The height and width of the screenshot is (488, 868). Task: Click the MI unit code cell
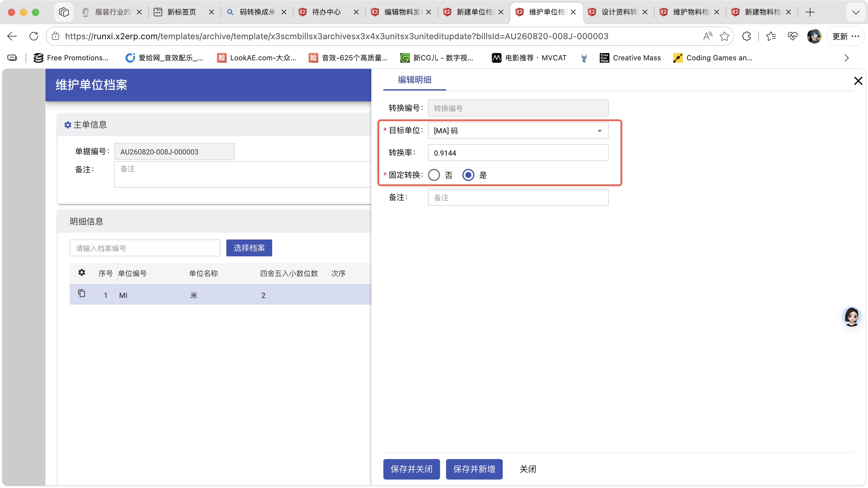tap(123, 296)
